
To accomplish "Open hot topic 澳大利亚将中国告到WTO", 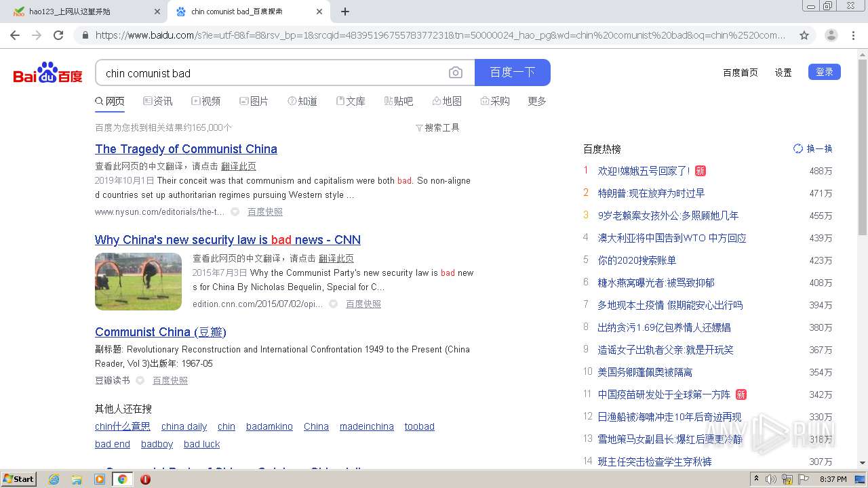I will click(x=672, y=238).
